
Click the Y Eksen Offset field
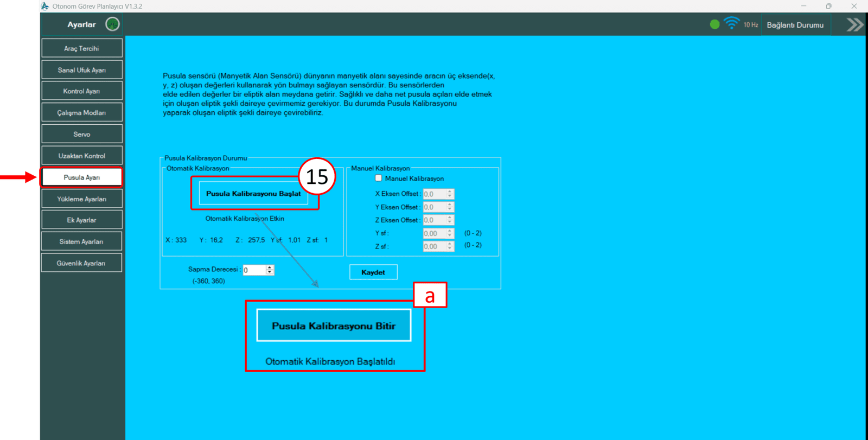[435, 207]
